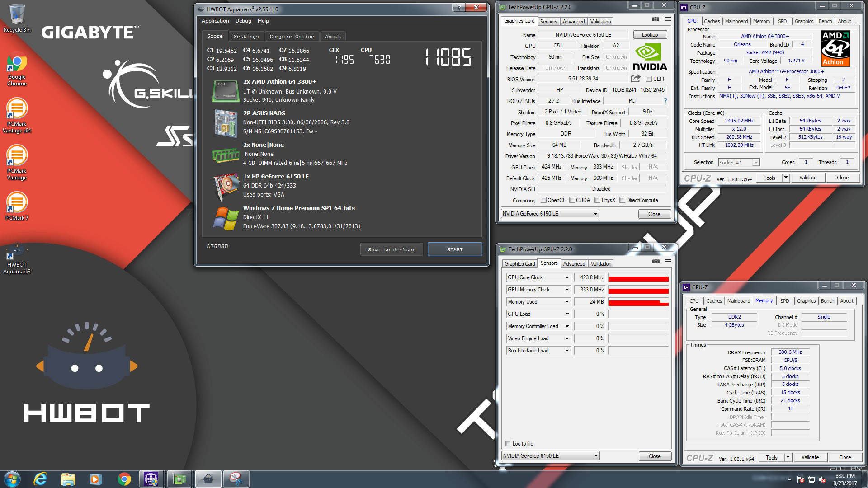Image resolution: width=868 pixels, height=488 pixels.
Task: Click the GPU Core Clock red sensor graph
Action: (638, 277)
